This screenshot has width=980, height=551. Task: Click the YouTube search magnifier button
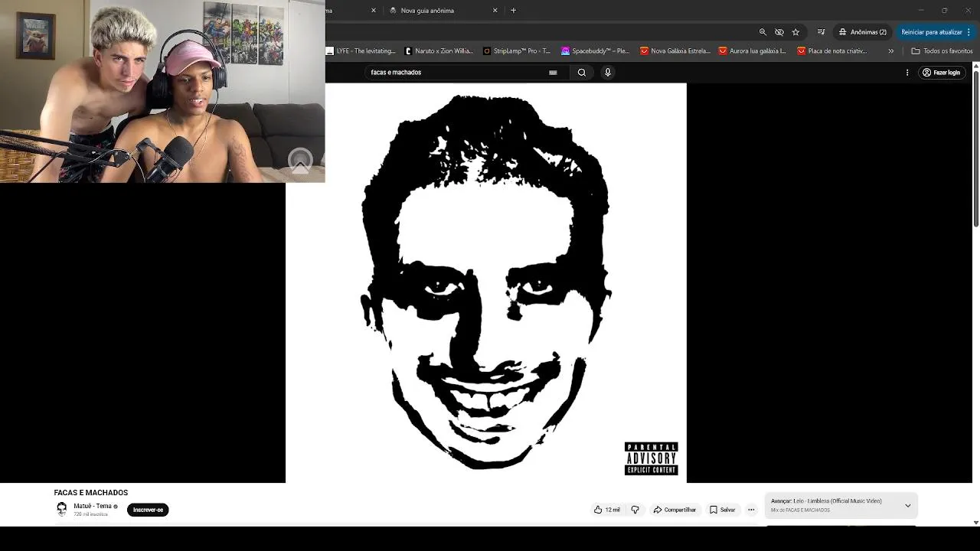pyautogui.click(x=582, y=73)
